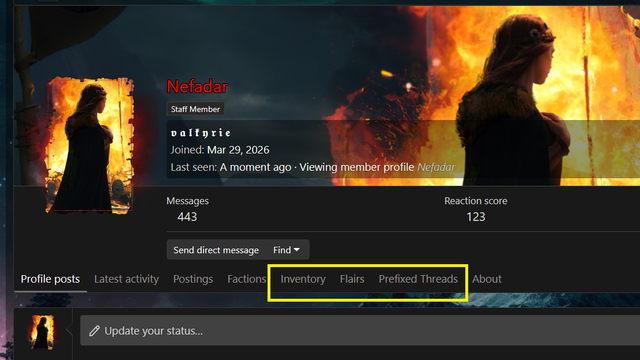This screenshot has height=360, width=640.
Task: Click the large Nefadar profile avatar
Action: tap(90, 145)
